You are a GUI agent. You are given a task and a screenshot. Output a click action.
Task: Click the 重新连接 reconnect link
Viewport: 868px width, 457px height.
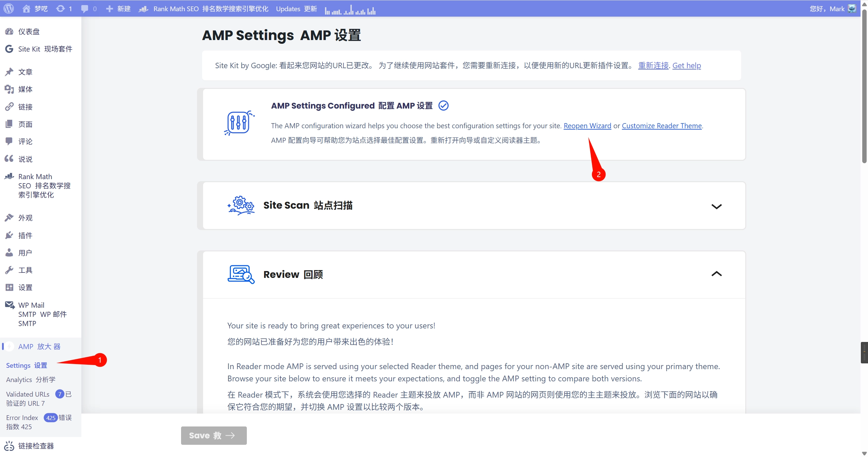(x=653, y=65)
